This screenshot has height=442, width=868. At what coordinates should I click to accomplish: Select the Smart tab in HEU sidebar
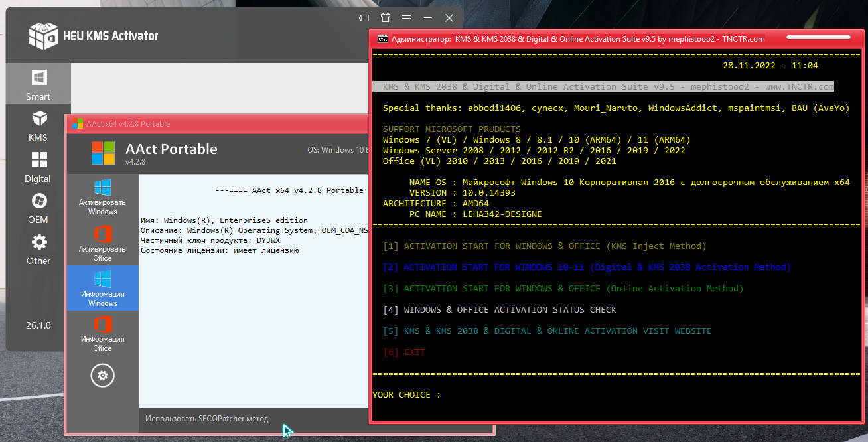click(x=38, y=84)
